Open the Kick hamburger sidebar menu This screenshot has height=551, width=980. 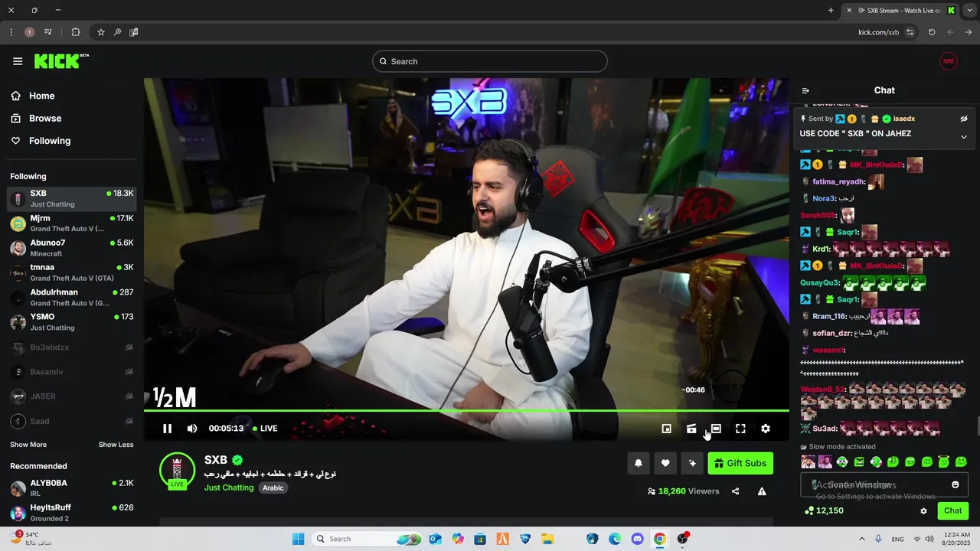pos(18,61)
